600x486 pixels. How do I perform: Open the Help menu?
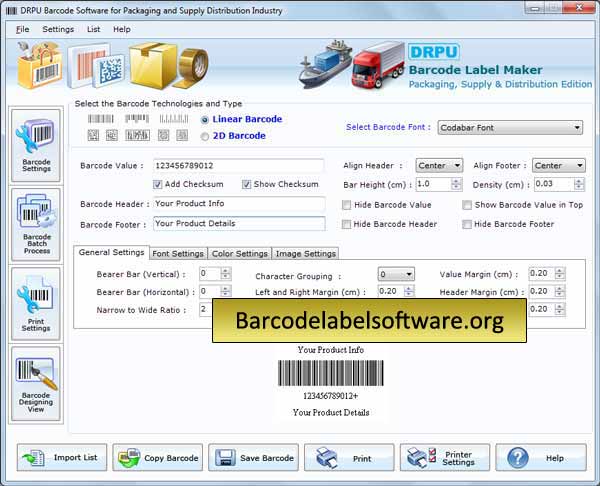click(x=122, y=29)
